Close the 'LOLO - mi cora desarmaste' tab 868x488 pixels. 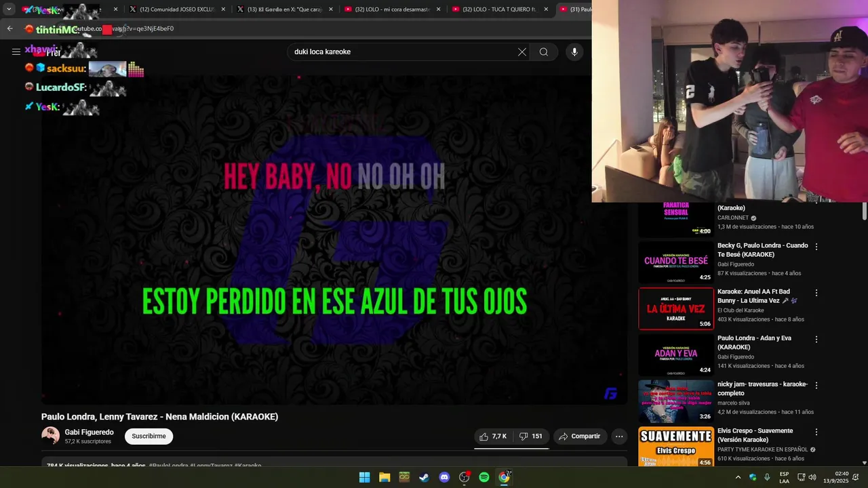pyautogui.click(x=439, y=9)
